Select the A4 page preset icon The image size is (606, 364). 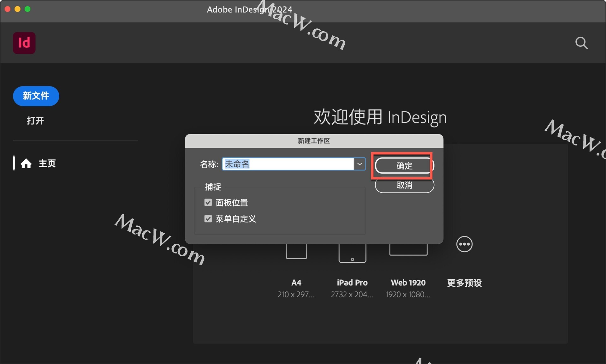tap(296, 251)
